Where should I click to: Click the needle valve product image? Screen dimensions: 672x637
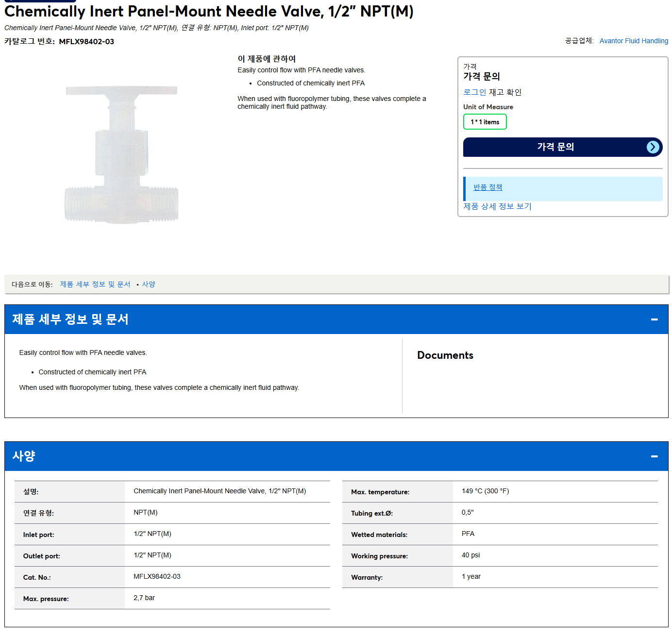[121, 154]
